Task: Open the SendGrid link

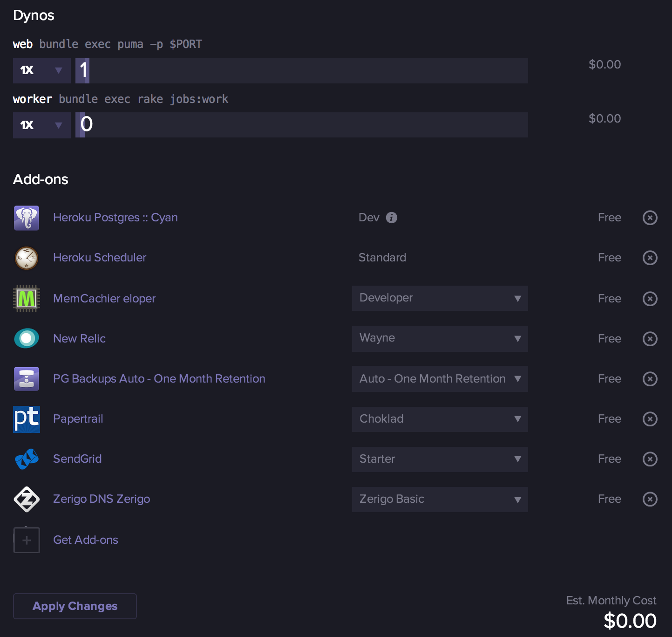Action: [x=77, y=459]
